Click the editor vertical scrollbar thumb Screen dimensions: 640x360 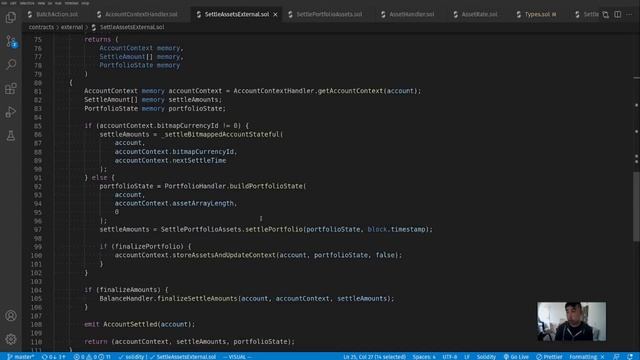636,206
